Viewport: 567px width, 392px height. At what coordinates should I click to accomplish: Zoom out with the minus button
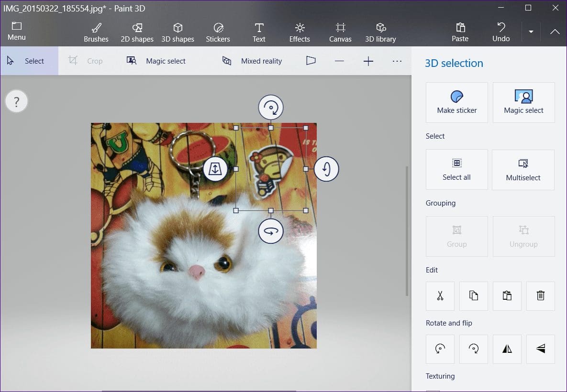coord(339,61)
